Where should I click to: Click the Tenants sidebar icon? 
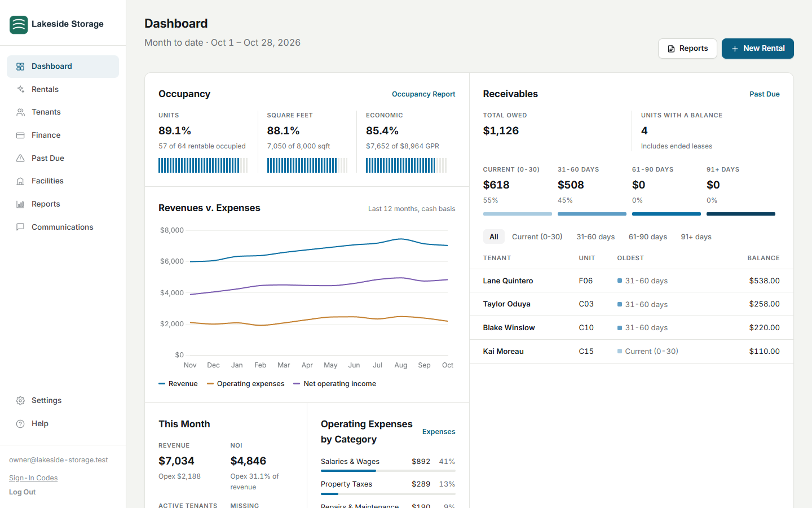click(20, 112)
